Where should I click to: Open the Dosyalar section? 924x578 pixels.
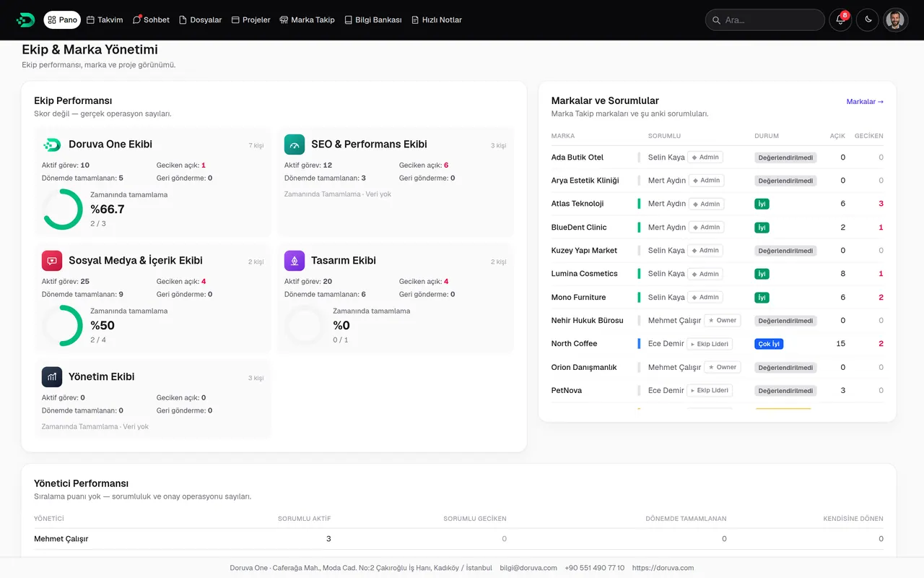click(200, 20)
